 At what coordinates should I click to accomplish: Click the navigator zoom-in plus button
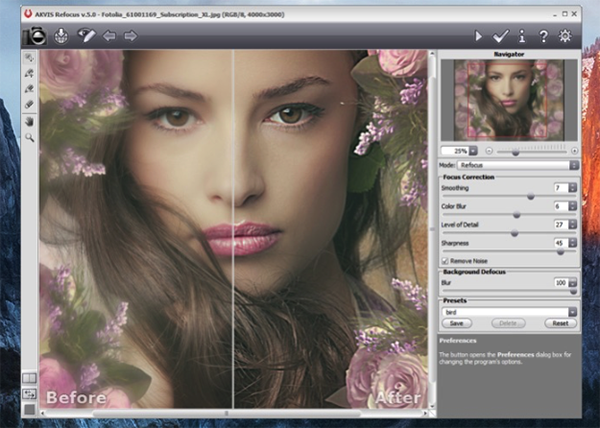574,151
